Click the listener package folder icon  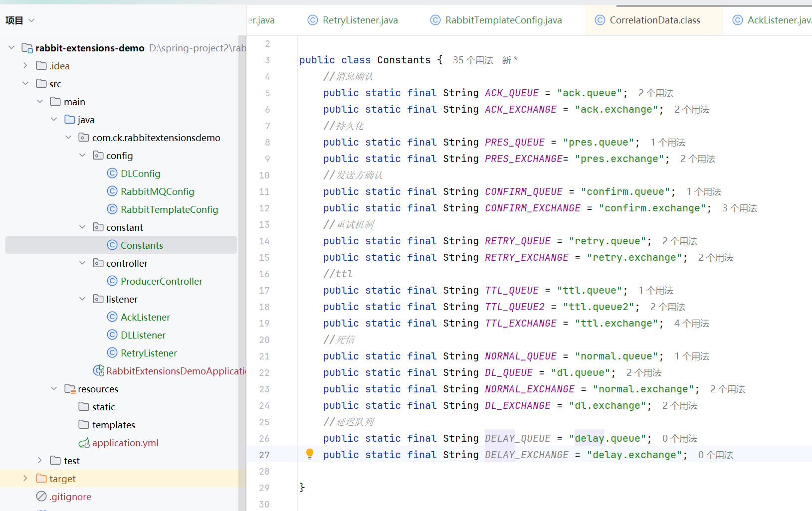pyautogui.click(x=98, y=299)
